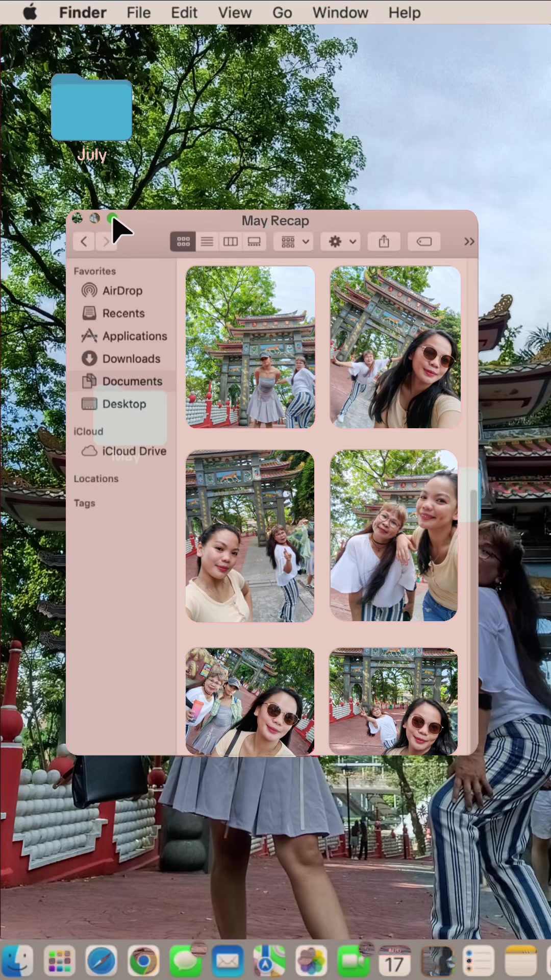This screenshot has width=551, height=980.
Task: Switch to list view mode
Action: (207, 241)
